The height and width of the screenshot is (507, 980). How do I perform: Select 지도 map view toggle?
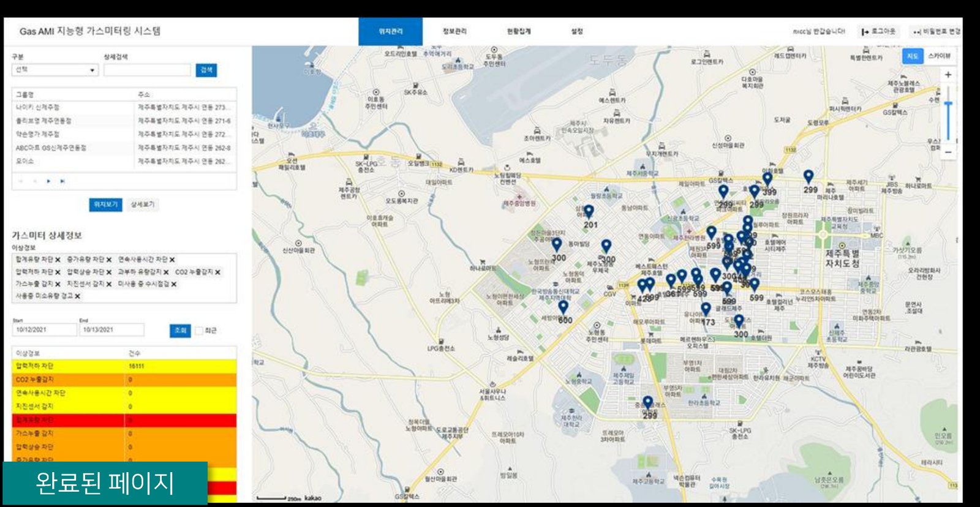coord(913,56)
